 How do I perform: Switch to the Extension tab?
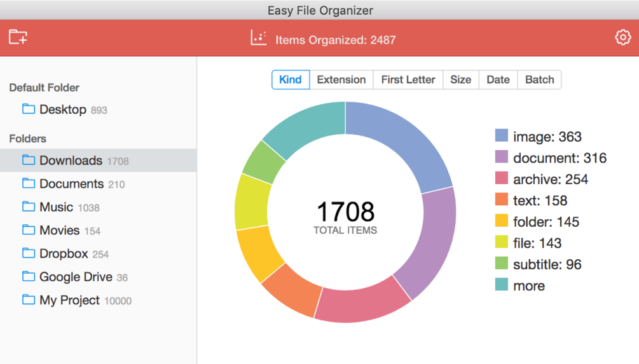click(341, 79)
